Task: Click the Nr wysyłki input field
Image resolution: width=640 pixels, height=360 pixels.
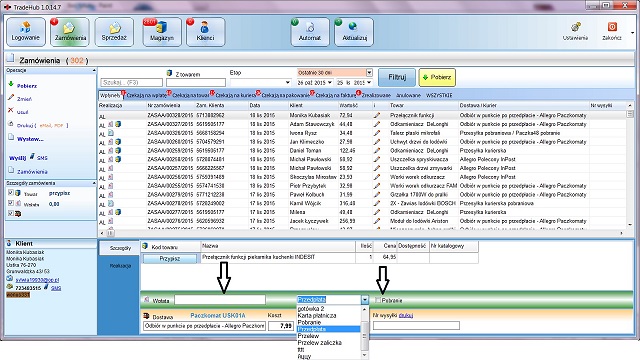Action: (x=416, y=325)
